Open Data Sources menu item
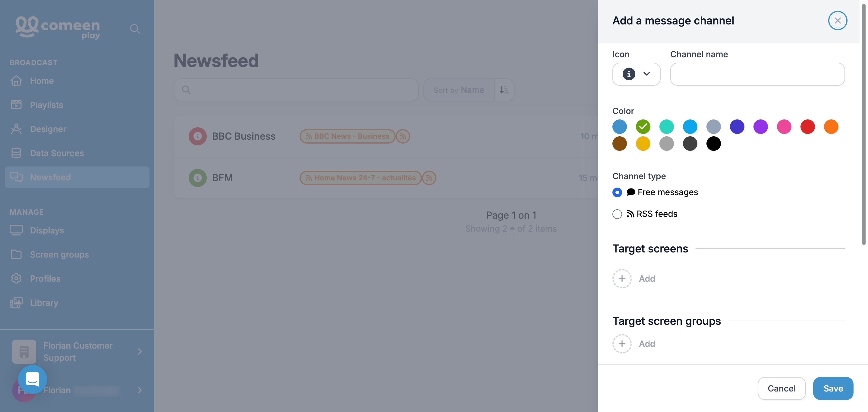 click(x=77, y=153)
